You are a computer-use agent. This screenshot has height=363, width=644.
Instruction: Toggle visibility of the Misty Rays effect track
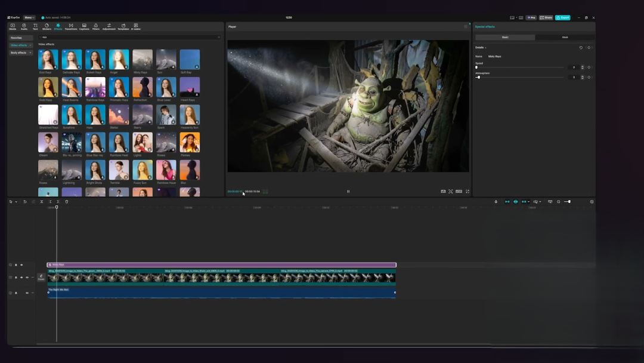(x=21, y=264)
